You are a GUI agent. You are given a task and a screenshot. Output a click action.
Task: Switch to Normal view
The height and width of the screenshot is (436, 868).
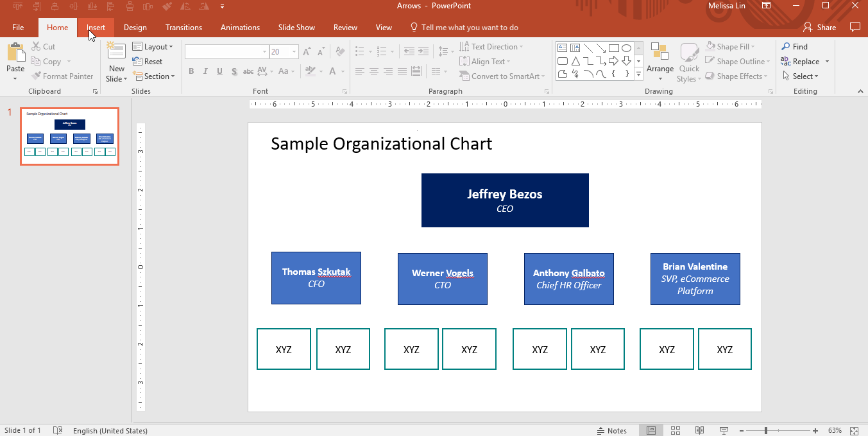click(651, 430)
